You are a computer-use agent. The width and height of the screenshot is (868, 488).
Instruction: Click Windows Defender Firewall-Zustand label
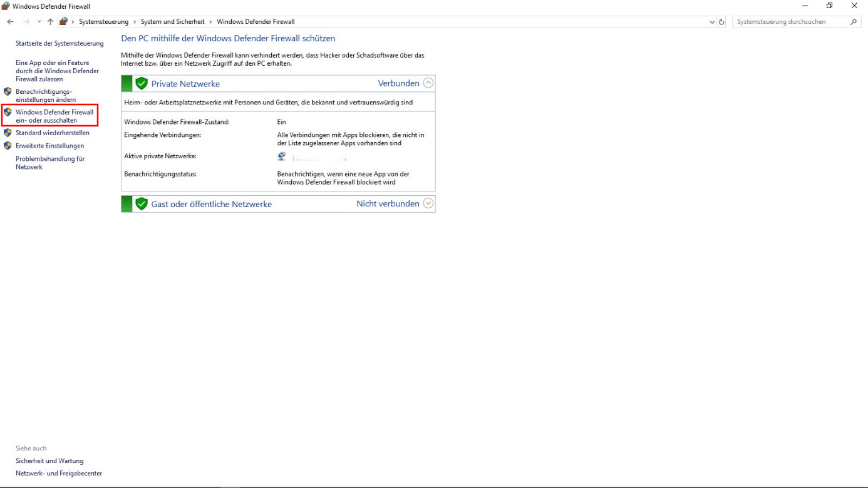pyautogui.click(x=177, y=122)
